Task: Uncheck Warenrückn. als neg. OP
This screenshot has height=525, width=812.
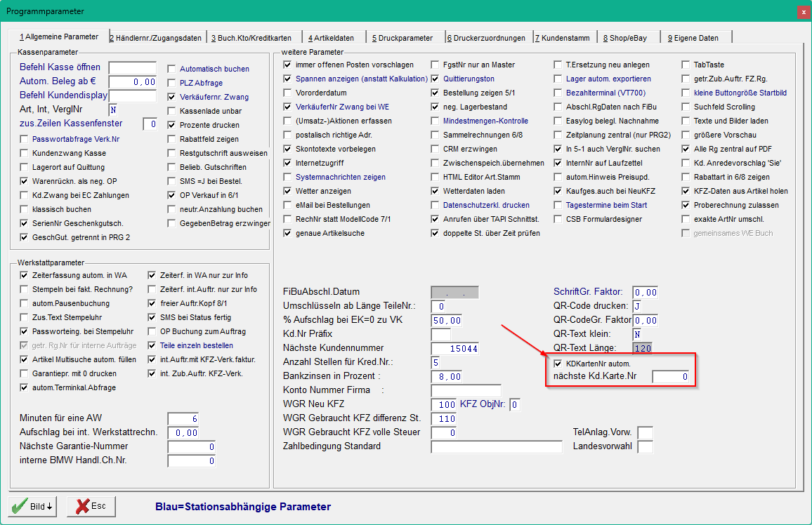Action: [24, 181]
